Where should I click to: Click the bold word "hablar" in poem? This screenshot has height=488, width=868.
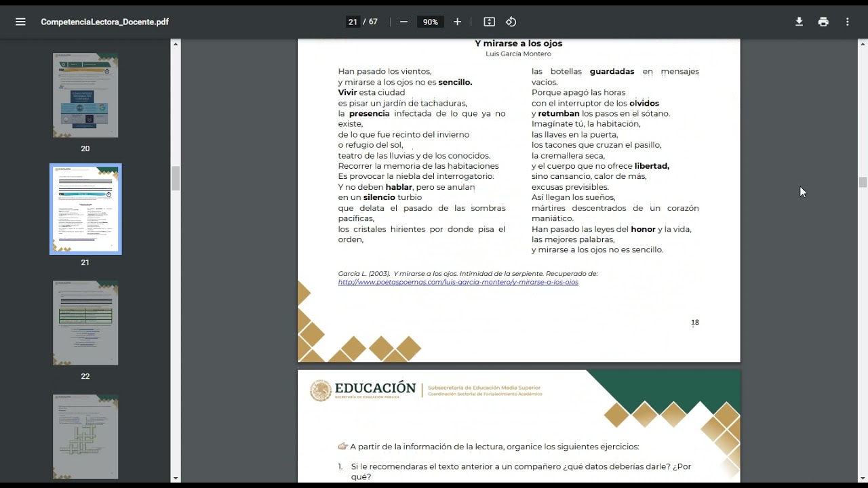399,187
